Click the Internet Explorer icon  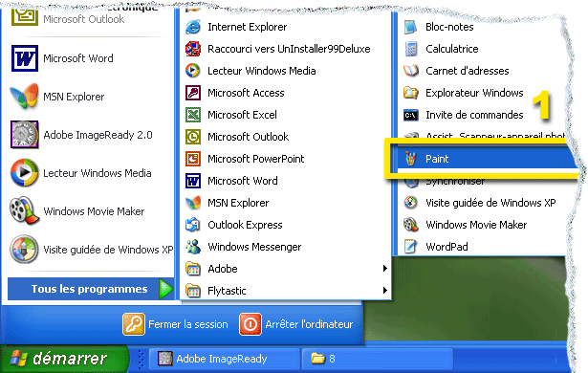click(193, 27)
